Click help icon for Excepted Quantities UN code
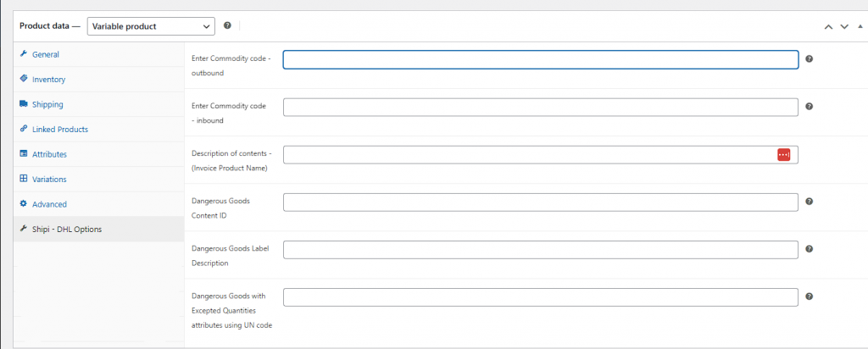 810,296
